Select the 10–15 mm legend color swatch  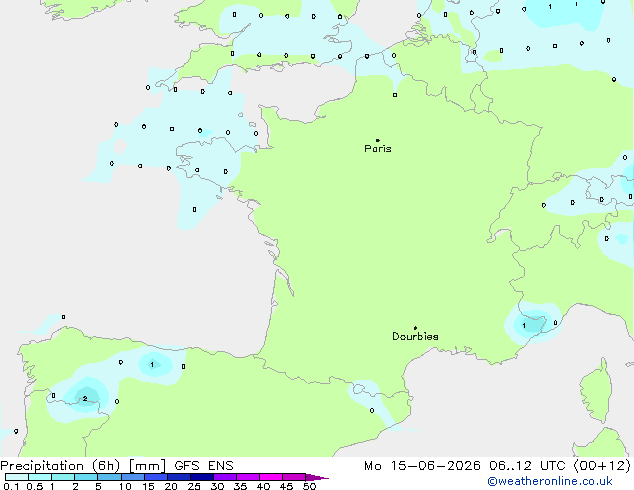[x=133, y=477]
